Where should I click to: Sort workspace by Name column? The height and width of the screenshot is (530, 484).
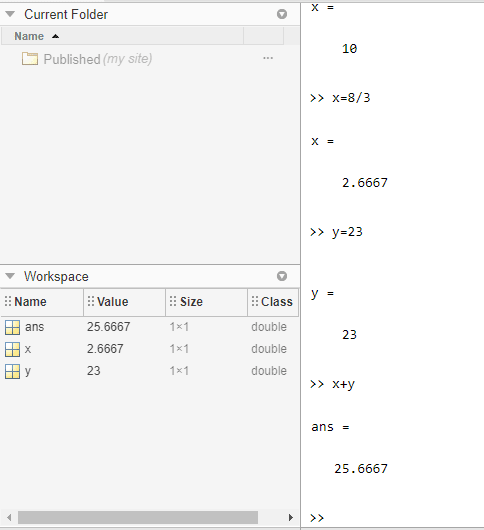[x=42, y=302]
